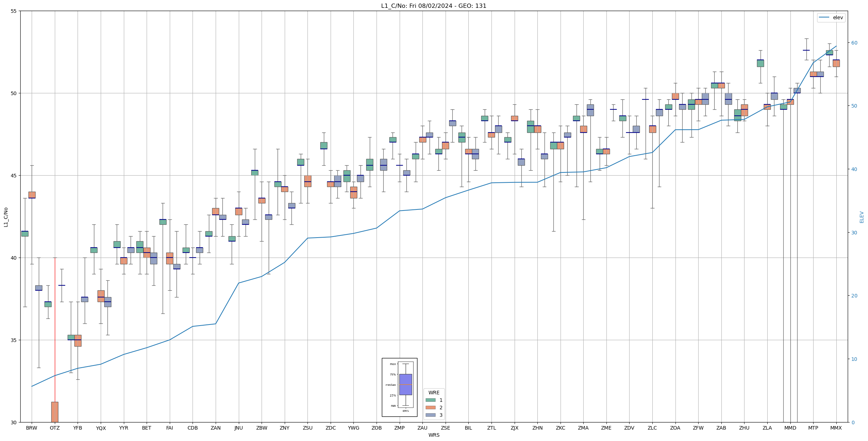Image resolution: width=868 pixels, height=441 pixels.
Task: Click the ZKC station label
Action: pyautogui.click(x=561, y=428)
